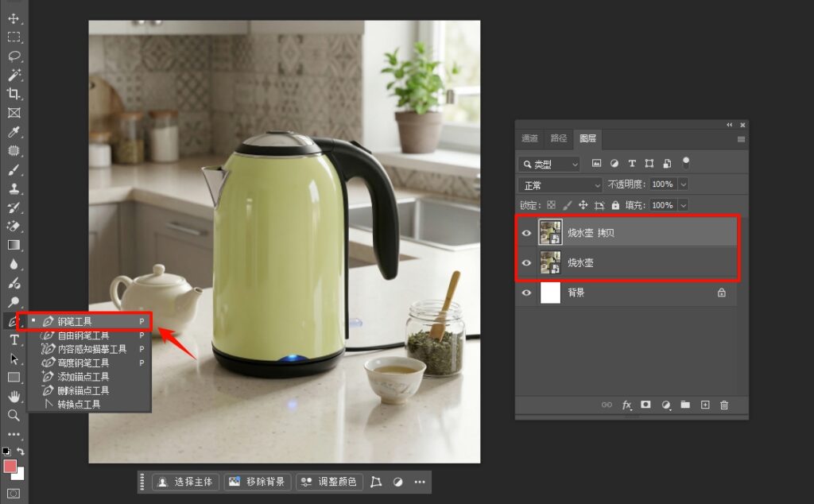Switch to the 通道 tab
The image size is (814, 504).
tap(529, 138)
